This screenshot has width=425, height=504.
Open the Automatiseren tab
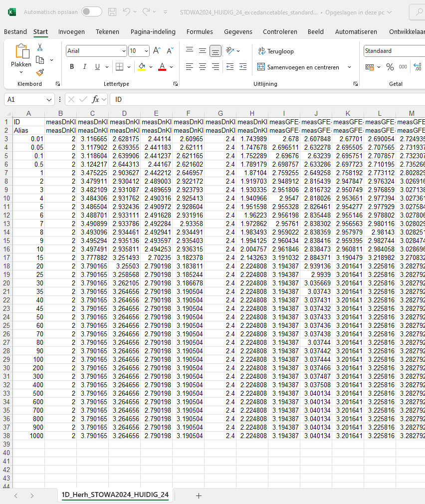(x=356, y=31)
